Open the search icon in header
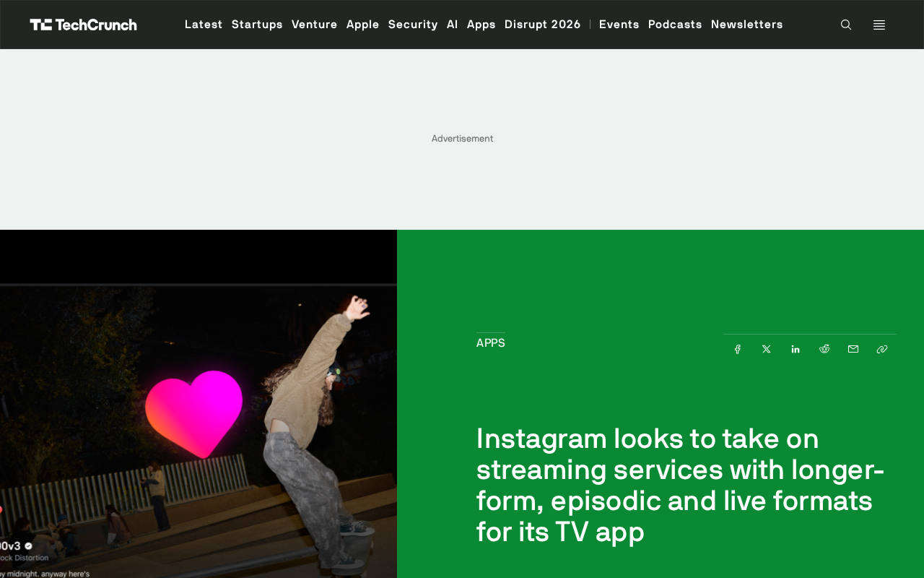The width and height of the screenshot is (924, 578). point(846,25)
